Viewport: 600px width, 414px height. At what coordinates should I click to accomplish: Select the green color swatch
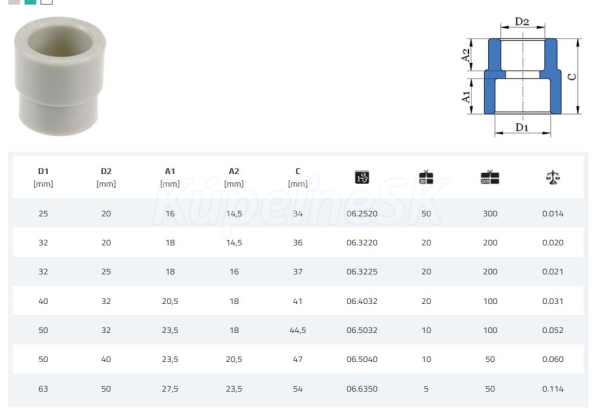[x=30, y=2]
